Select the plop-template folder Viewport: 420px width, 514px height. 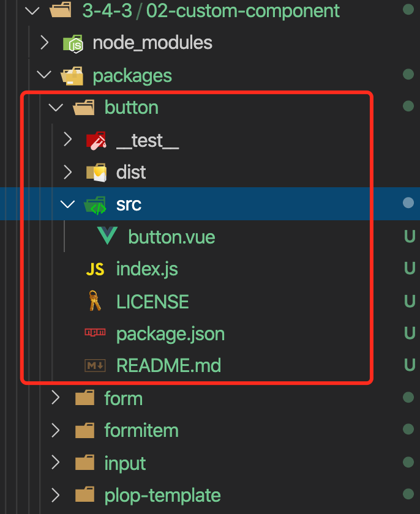click(162, 495)
